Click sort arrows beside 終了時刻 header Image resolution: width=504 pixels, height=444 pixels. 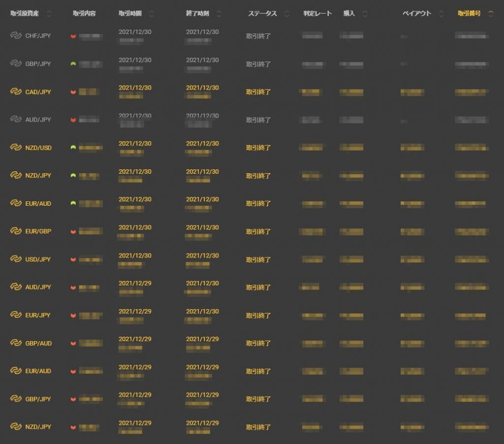pos(219,14)
